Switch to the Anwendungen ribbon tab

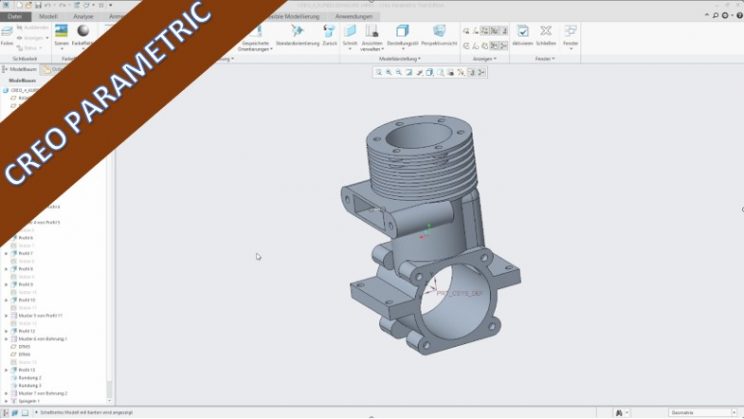pyautogui.click(x=354, y=16)
